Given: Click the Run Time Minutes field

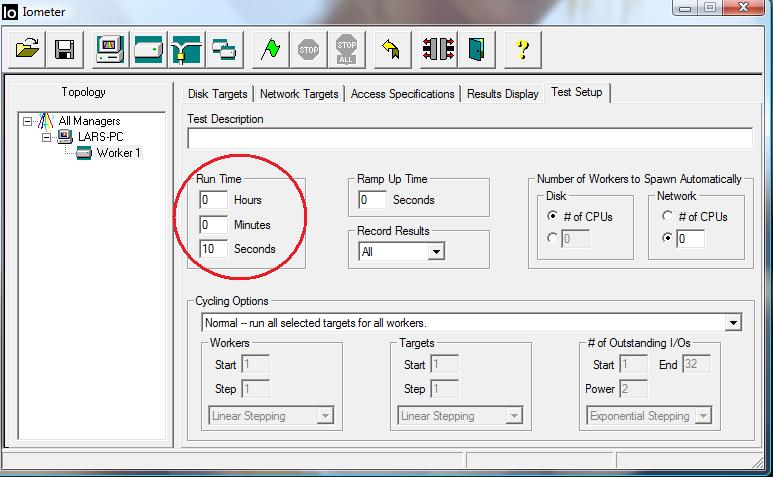Looking at the screenshot, I should (213, 225).
